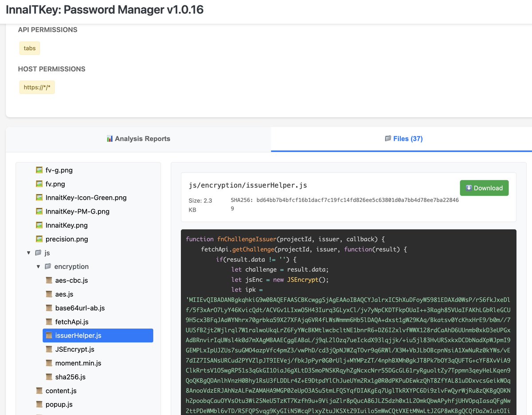The height and width of the screenshot is (415, 532).
Task: Open fv.png from the file list
Action: 55,184
